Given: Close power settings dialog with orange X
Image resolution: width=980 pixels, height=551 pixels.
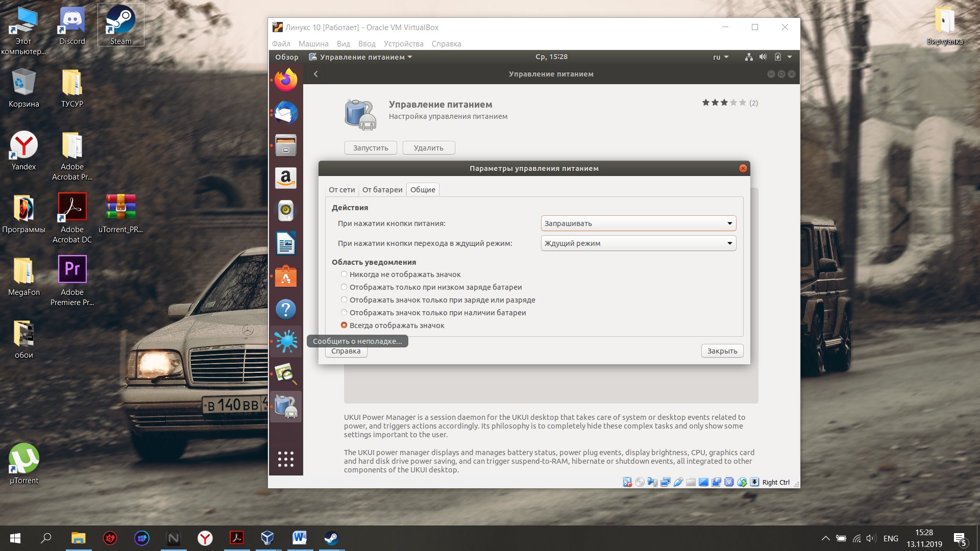Looking at the screenshot, I should pos(743,168).
